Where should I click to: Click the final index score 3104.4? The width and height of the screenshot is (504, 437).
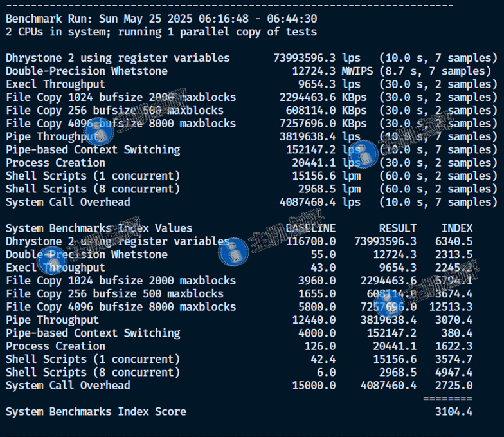453,412
